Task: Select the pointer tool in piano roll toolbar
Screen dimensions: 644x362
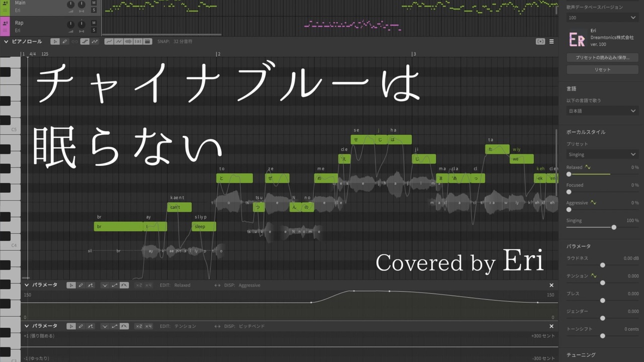Action: (x=55, y=42)
